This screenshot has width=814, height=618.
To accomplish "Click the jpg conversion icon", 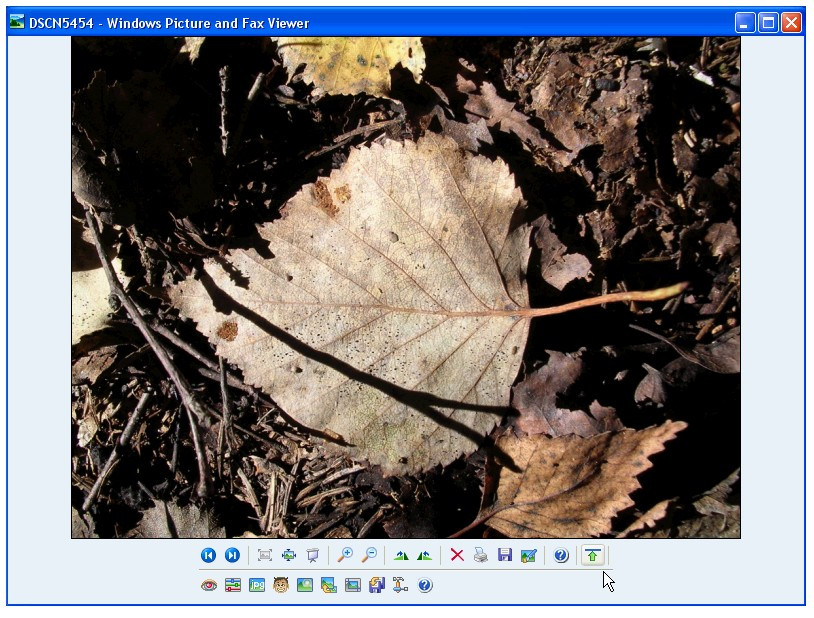I will 256,585.
